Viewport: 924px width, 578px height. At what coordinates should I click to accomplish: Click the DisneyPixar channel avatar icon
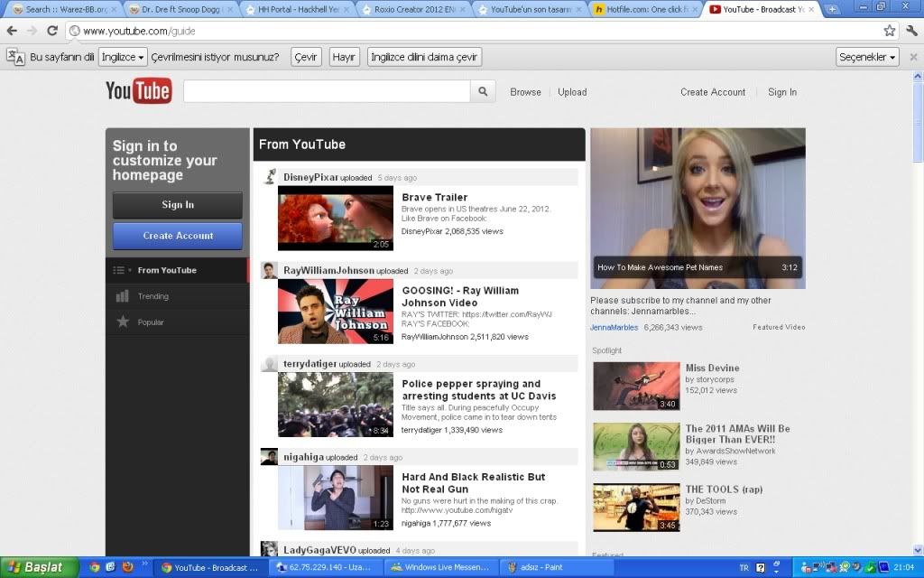[x=269, y=177]
